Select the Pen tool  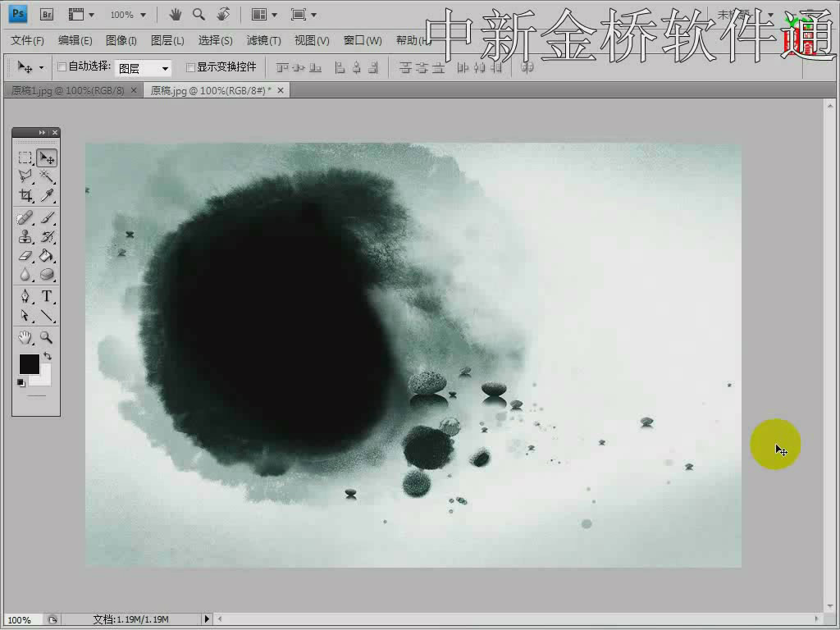[25, 296]
